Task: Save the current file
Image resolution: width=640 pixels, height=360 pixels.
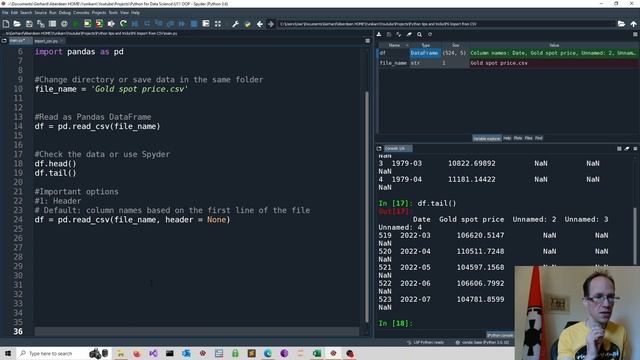Action: (x=29, y=24)
